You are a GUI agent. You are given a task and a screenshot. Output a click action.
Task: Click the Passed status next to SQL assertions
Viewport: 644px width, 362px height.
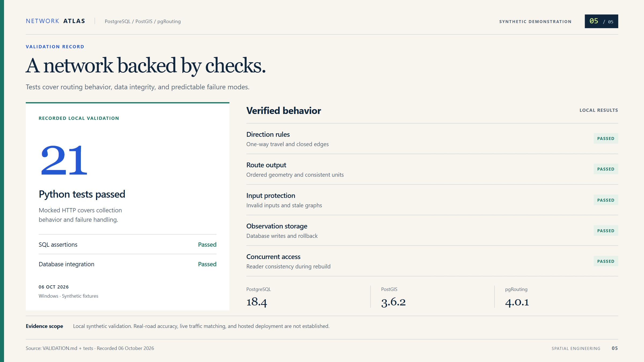(207, 245)
